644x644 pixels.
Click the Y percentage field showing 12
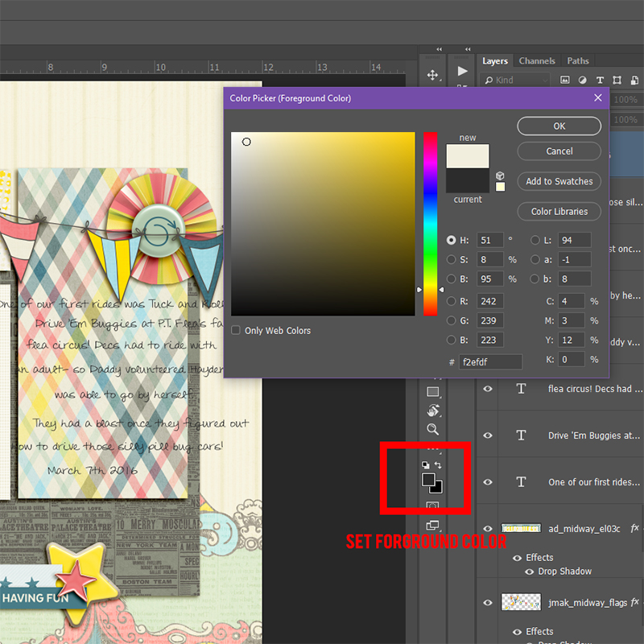[571, 340]
